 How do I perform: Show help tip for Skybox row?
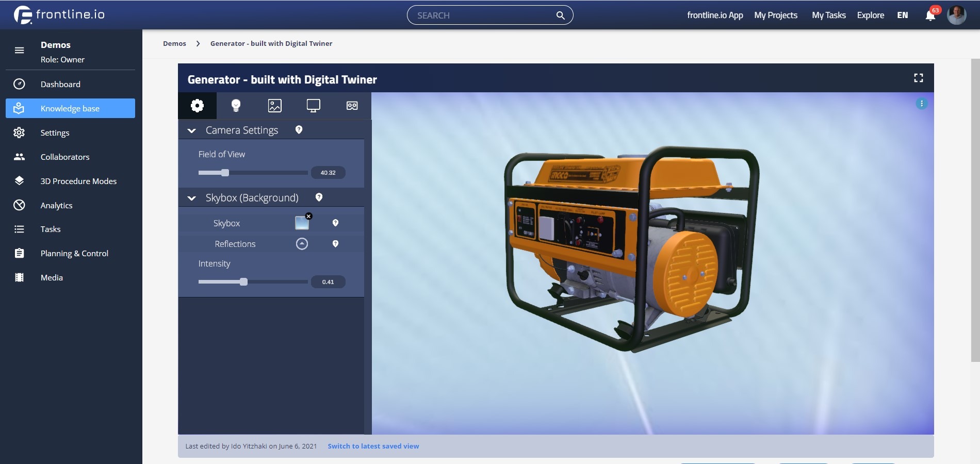tap(335, 223)
